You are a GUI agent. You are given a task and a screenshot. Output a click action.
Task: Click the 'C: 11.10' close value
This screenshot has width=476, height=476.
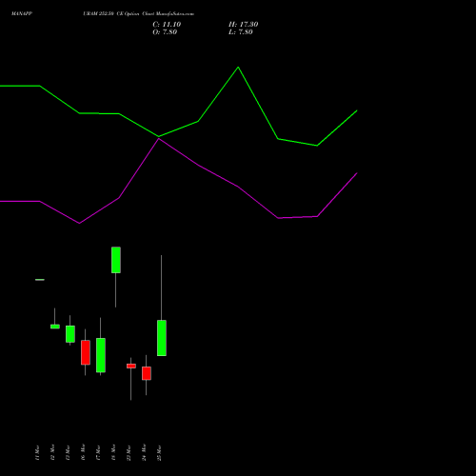tap(167, 25)
